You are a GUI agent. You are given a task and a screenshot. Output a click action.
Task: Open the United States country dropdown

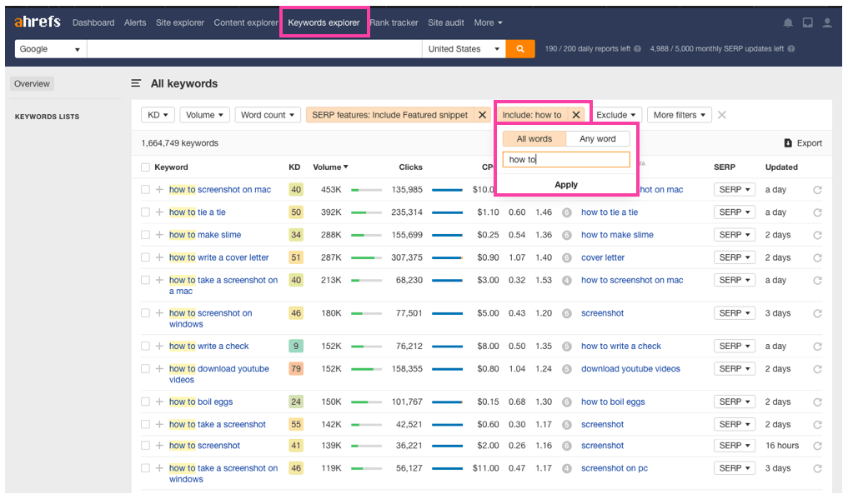464,49
